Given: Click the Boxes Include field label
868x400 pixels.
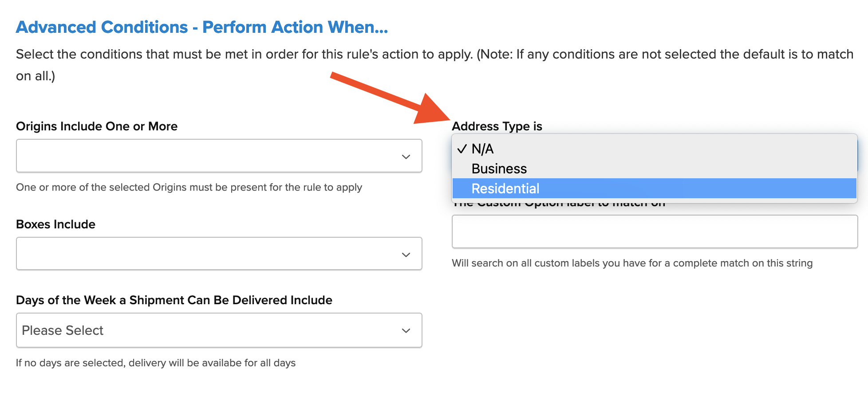Looking at the screenshot, I should click(55, 224).
